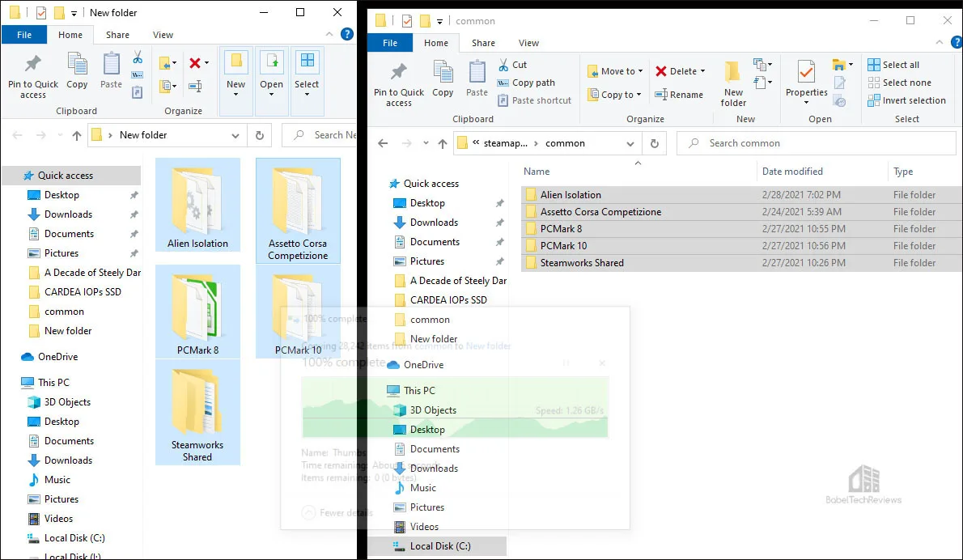Open Music in New folder window sidebar

[49, 480]
